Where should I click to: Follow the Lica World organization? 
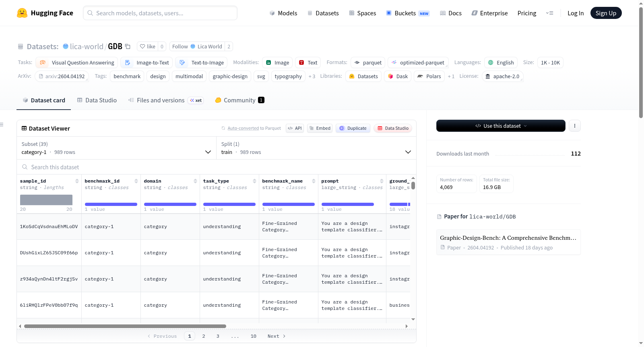click(x=197, y=46)
